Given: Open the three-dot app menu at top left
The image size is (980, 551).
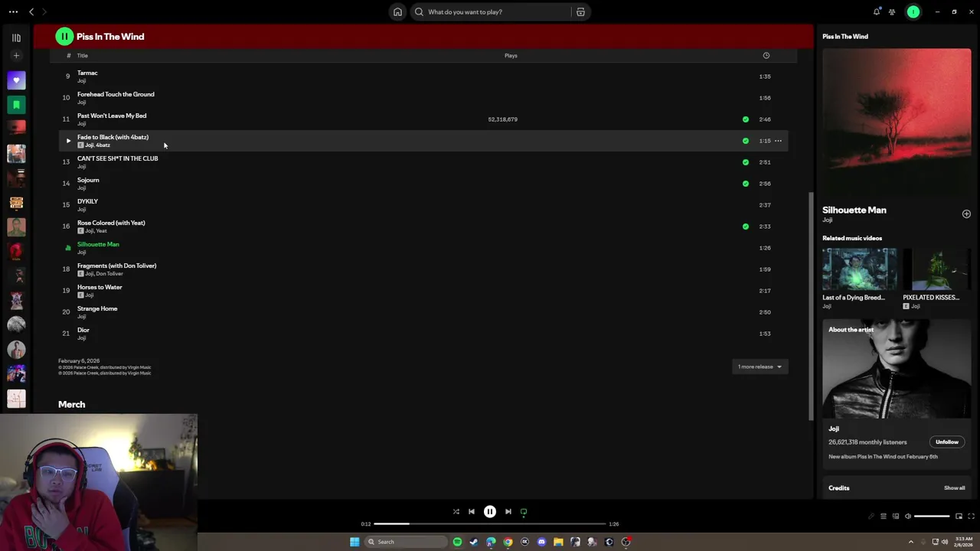Looking at the screenshot, I should coord(13,11).
